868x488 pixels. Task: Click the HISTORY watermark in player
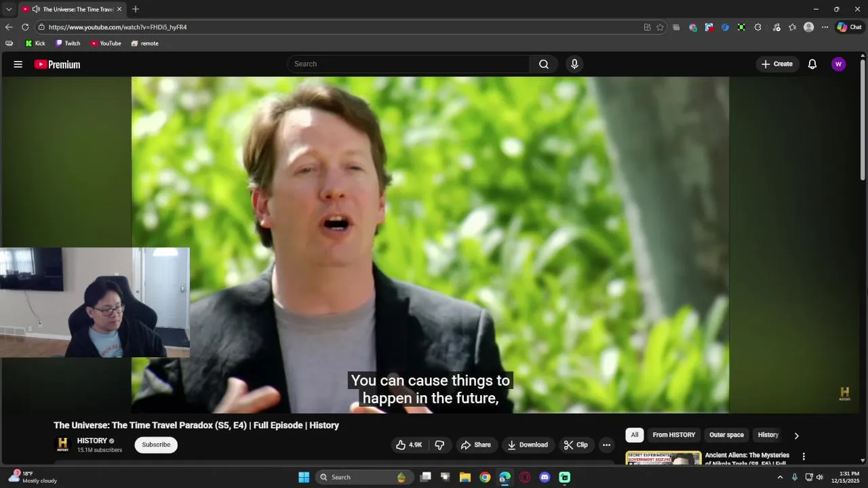[844, 394]
